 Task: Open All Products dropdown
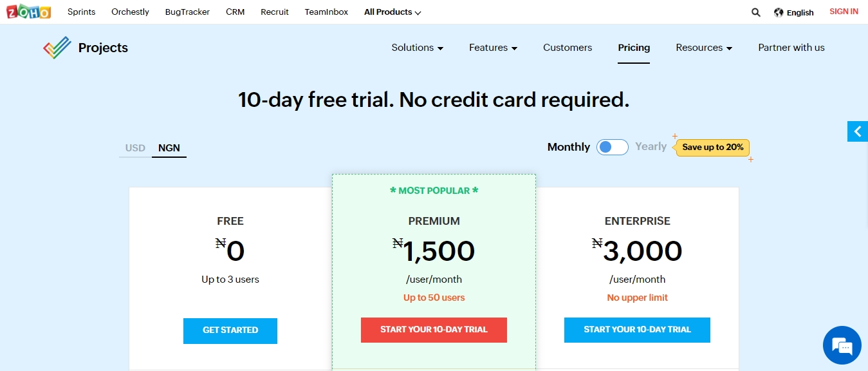392,12
